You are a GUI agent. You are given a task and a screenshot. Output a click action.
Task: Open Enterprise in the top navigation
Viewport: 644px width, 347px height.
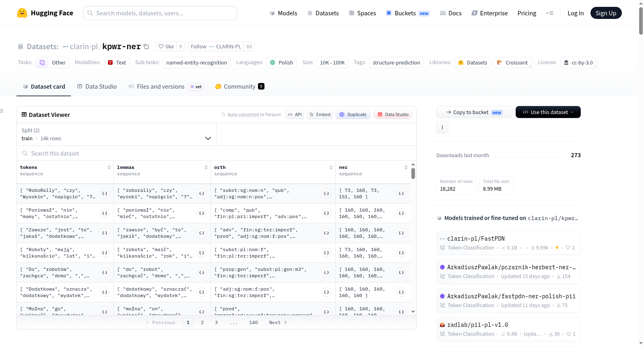[489, 13]
